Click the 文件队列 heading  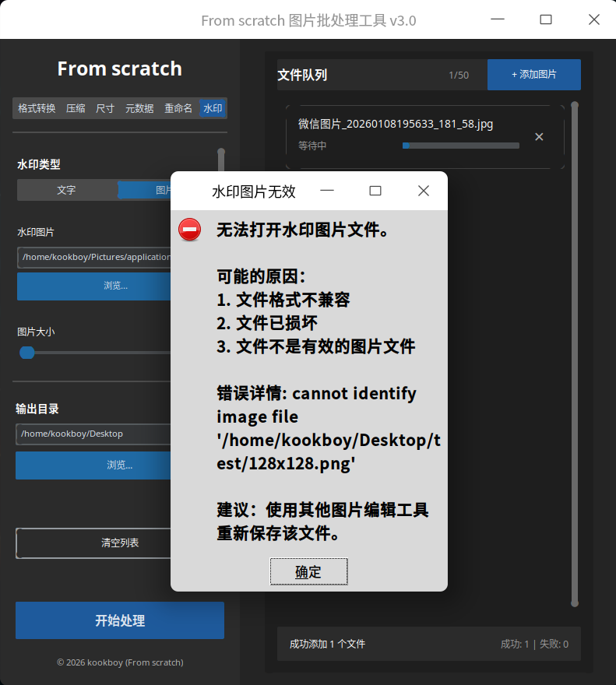tap(302, 76)
